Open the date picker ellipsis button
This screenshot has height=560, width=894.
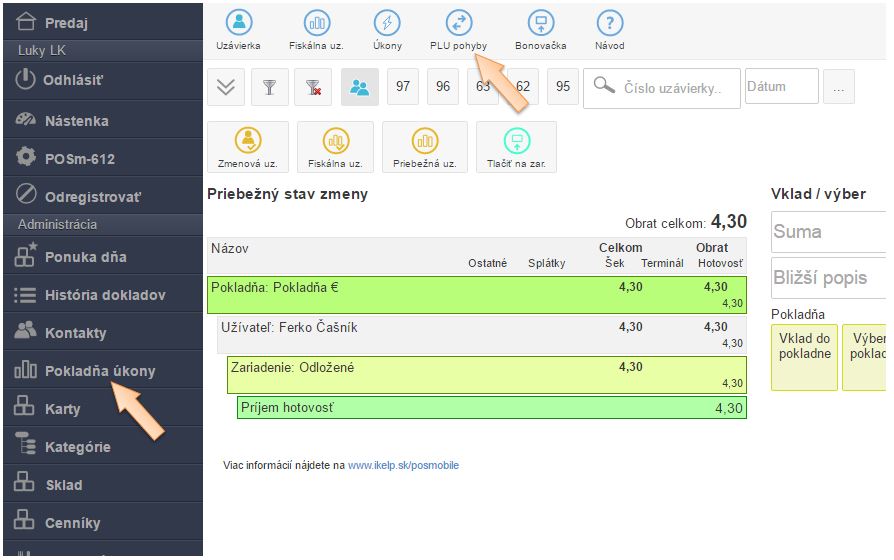(839, 87)
